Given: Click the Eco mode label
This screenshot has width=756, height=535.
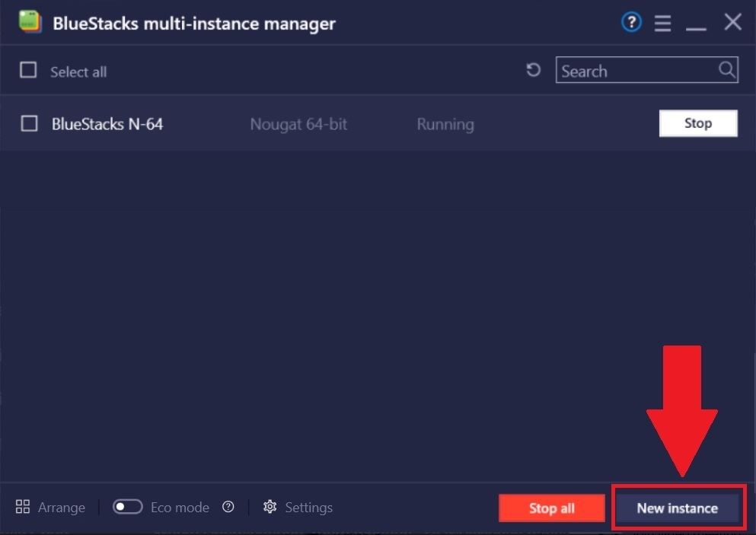Looking at the screenshot, I should 180,507.
